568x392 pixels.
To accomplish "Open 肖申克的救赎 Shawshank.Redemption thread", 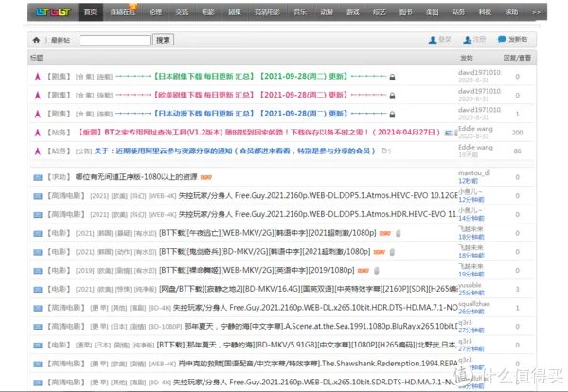I will click(318, 364).
